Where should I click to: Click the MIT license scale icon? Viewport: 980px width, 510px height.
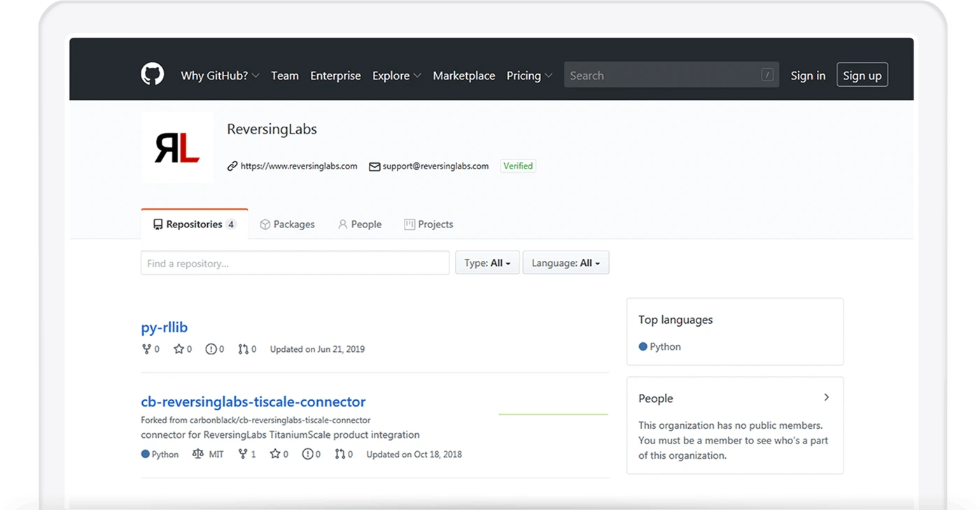pyautogui.click(x=198, y=454)
